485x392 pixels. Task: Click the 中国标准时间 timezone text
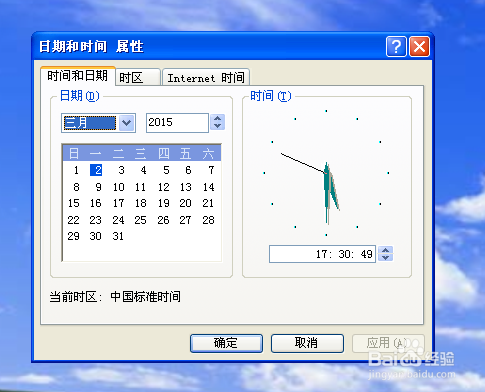point(145,297)
